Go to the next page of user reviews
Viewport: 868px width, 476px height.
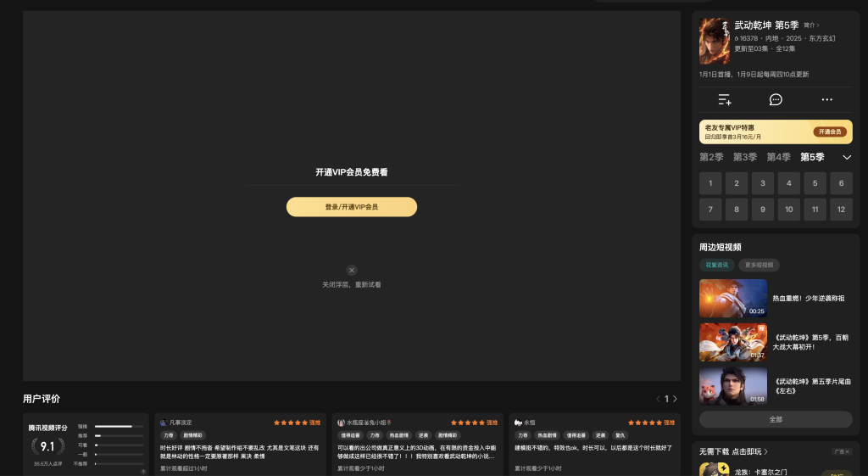[x=675, y=399]
